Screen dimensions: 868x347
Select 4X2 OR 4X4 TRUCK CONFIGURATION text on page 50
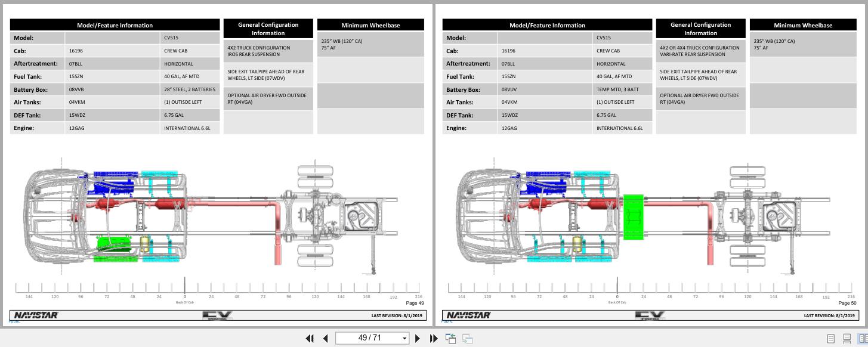pyautogui.click(x=699, y=48)
